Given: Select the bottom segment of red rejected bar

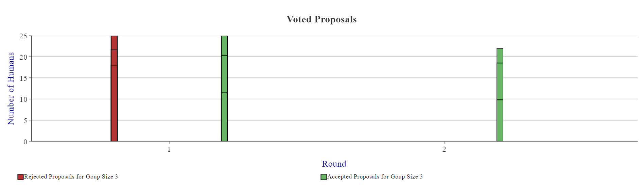Looking at the screenshot, I should tap(114, 103).
